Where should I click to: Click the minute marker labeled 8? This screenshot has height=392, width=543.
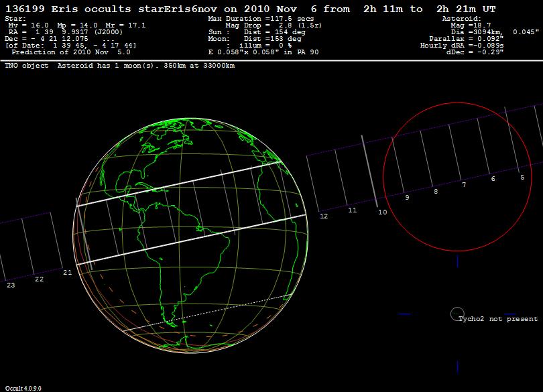436,191
